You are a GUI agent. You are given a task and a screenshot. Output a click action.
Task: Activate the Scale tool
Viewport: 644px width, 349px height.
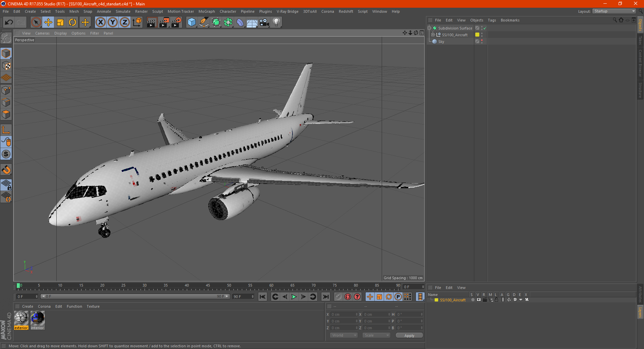(x=60, y=22)
